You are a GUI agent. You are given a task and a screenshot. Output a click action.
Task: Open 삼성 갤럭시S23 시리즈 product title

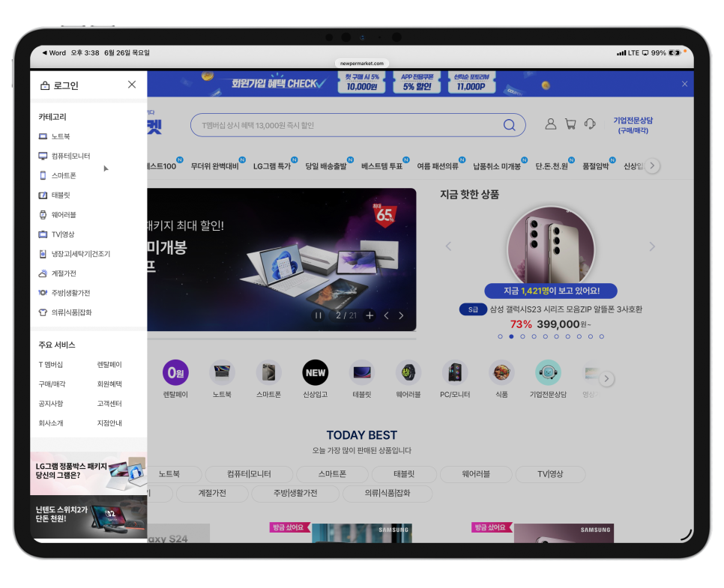(566, 309)
